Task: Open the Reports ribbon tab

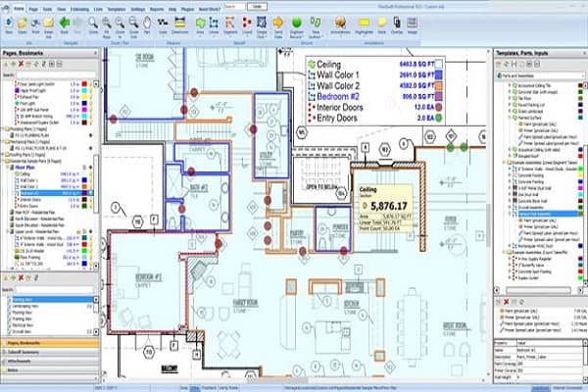Action: tap(157, 9)
